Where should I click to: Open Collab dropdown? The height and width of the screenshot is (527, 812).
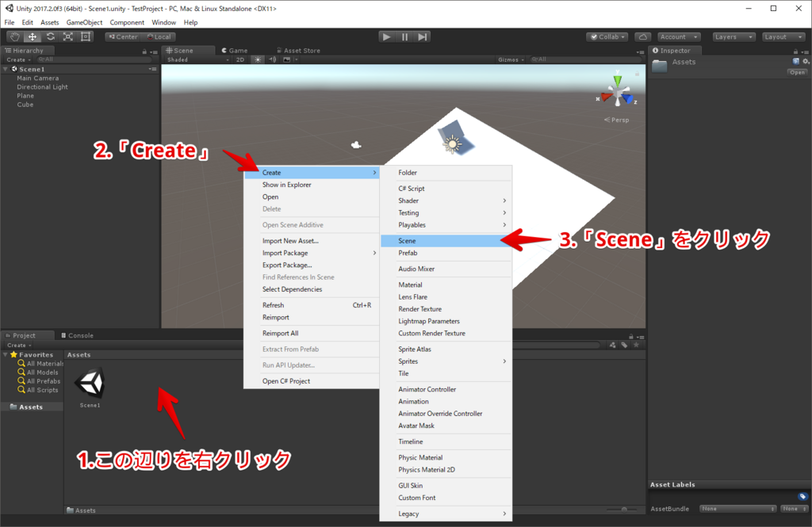[x=607, y=36]
